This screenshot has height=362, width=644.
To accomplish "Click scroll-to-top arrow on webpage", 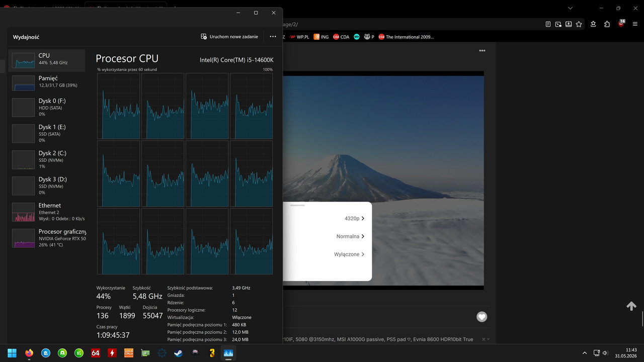I will click(631, 306).
